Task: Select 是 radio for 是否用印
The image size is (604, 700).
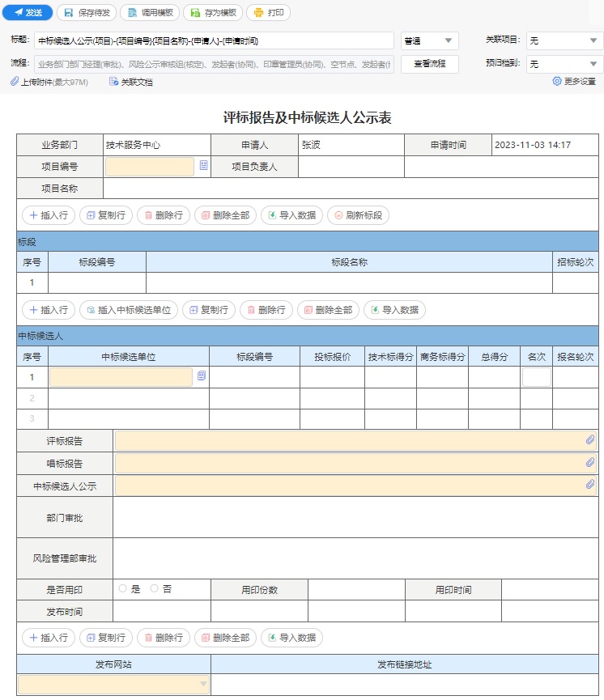Action: point(123,588)
